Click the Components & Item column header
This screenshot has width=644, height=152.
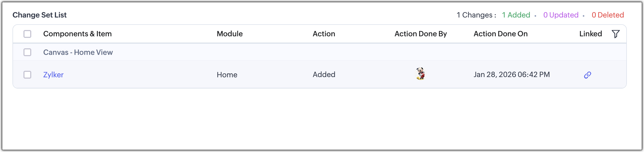77,34
